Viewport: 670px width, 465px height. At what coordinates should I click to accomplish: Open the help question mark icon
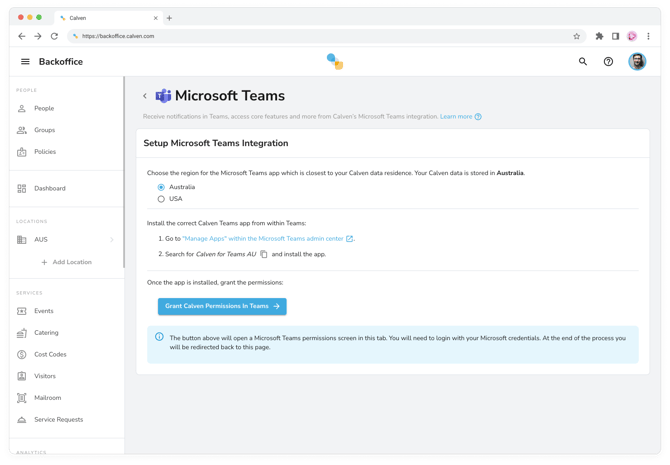click(x=608, y=62)
